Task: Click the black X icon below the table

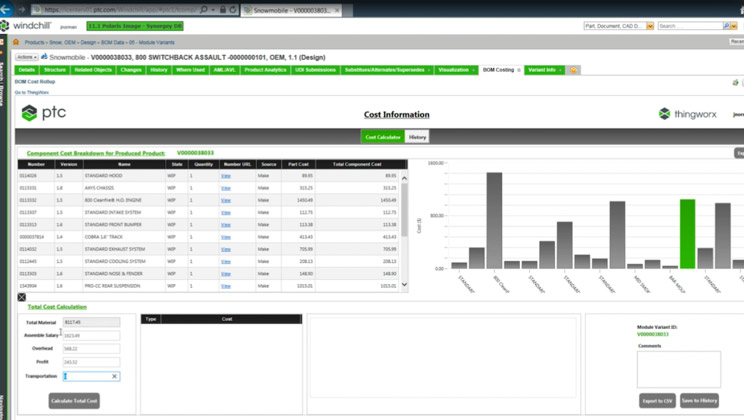Action: (22, 297)
